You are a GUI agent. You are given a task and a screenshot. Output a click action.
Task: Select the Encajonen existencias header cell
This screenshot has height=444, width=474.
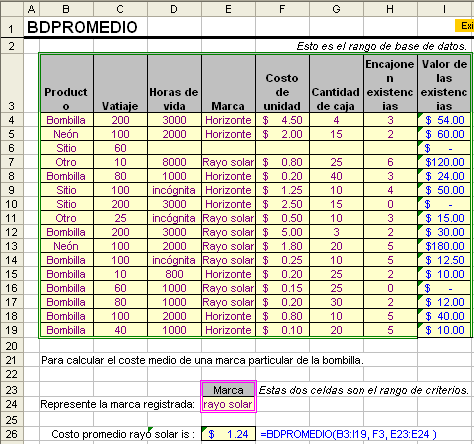coord(390,83)
